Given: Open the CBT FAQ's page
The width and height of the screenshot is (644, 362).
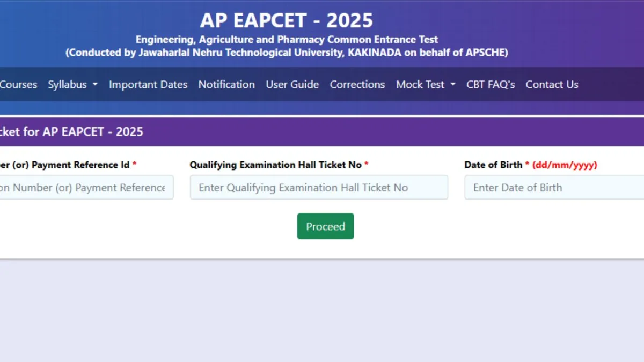Looking at the screenshot, I should pyautogui.click(x=491, y=85).
